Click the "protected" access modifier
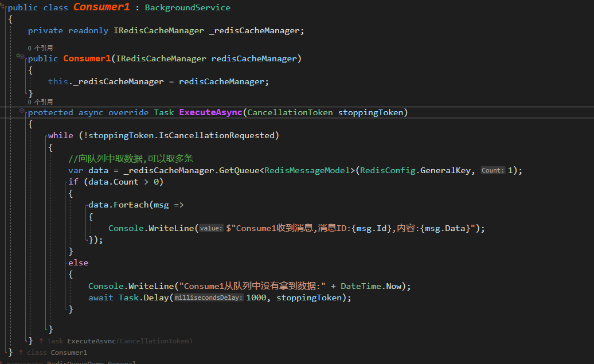The image size is (594, 364). (x=50, y=112)
